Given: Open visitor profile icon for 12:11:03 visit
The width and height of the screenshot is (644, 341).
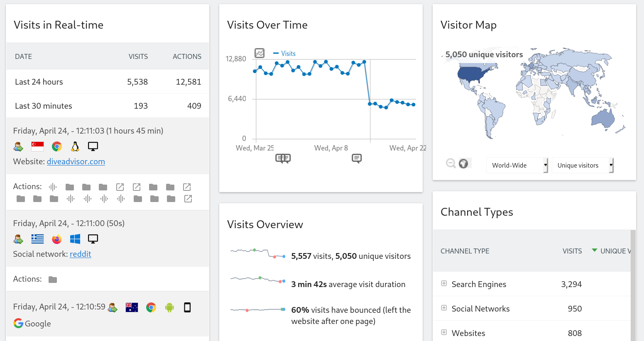Looking at the screenshot, I should click(x=18, y=146).
